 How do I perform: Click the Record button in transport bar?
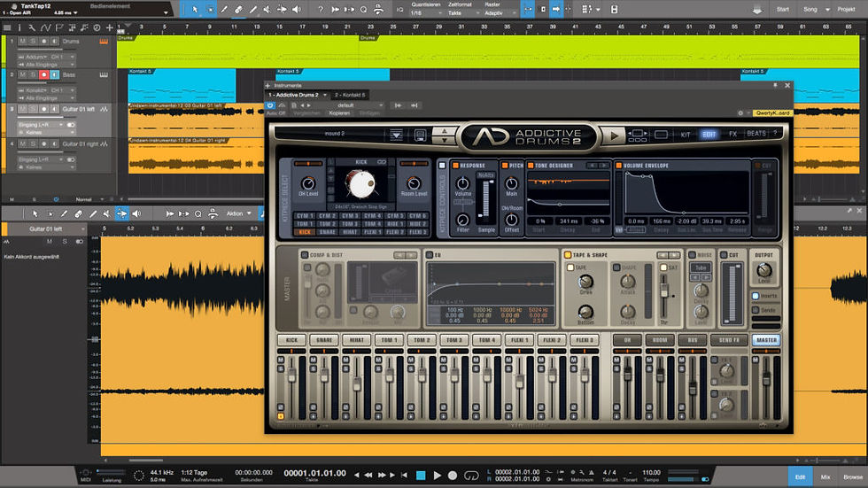(x=453, y=475)
